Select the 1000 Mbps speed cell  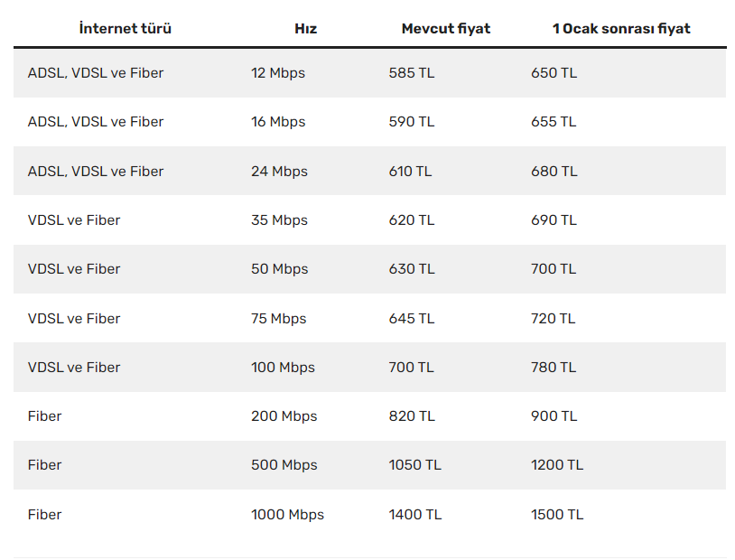(287, 515)
